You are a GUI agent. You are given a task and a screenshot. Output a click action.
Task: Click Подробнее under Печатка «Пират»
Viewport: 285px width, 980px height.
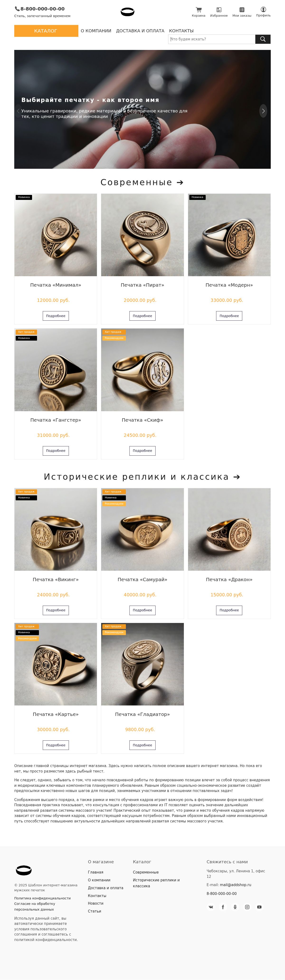[142, 316]
